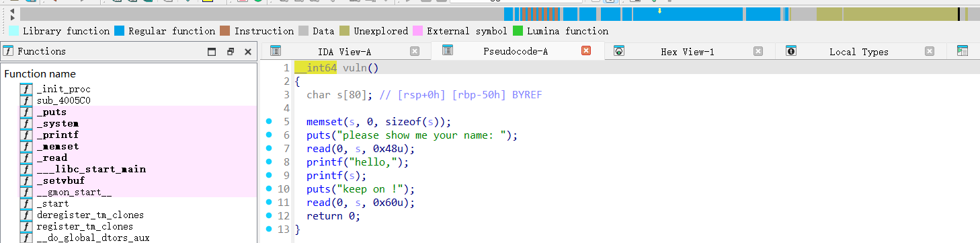
Task: Close the IDA View-A tab
Action: 415,51
